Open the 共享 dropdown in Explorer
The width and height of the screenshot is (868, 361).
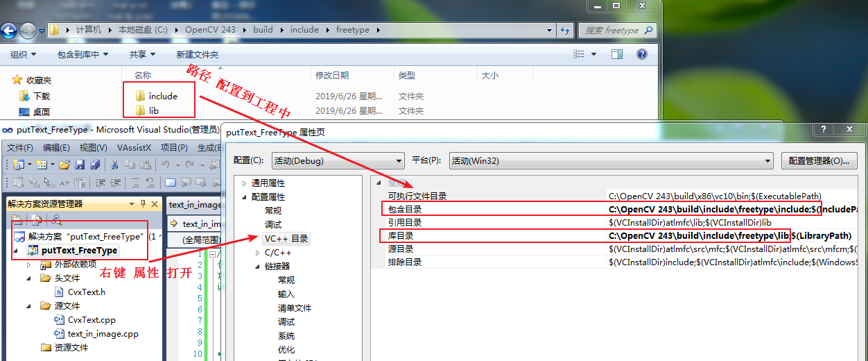tap(142, 54)
